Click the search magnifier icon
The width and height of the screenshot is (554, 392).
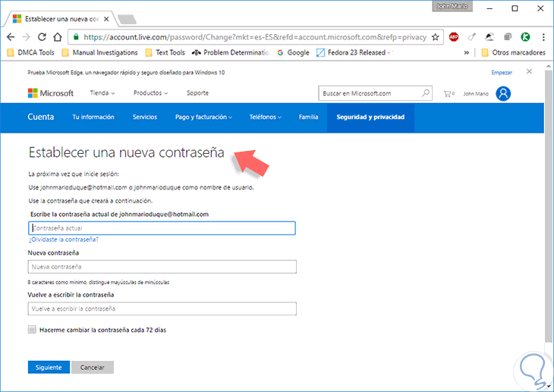(426, 93)
